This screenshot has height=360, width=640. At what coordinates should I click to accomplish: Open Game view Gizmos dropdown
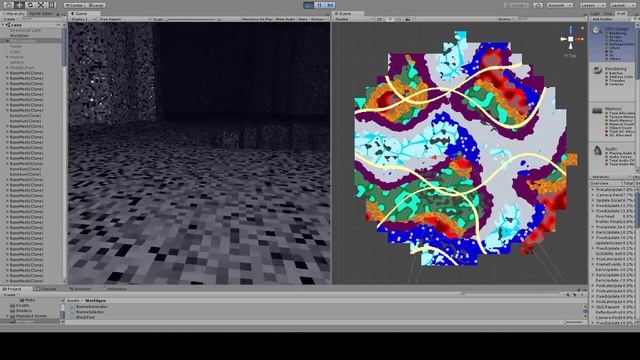318,19
